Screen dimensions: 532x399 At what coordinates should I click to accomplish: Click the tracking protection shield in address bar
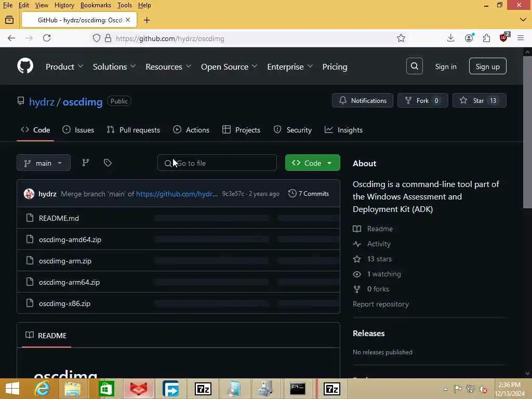point(97,38)
